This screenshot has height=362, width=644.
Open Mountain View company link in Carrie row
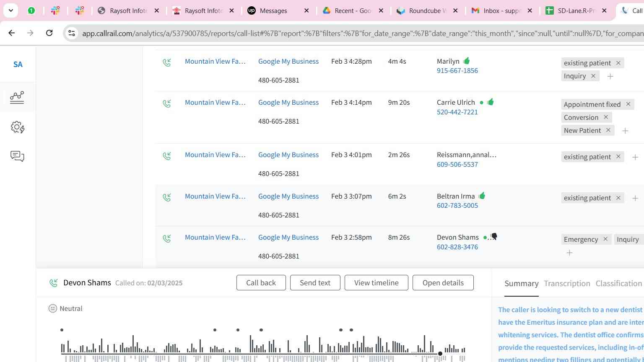click(215, 103)
